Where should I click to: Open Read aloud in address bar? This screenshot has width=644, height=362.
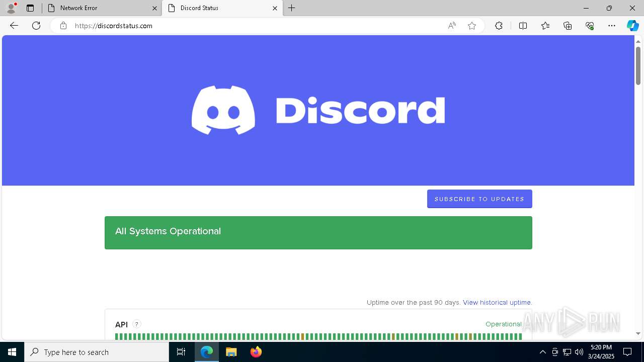(x=452, y=26)
